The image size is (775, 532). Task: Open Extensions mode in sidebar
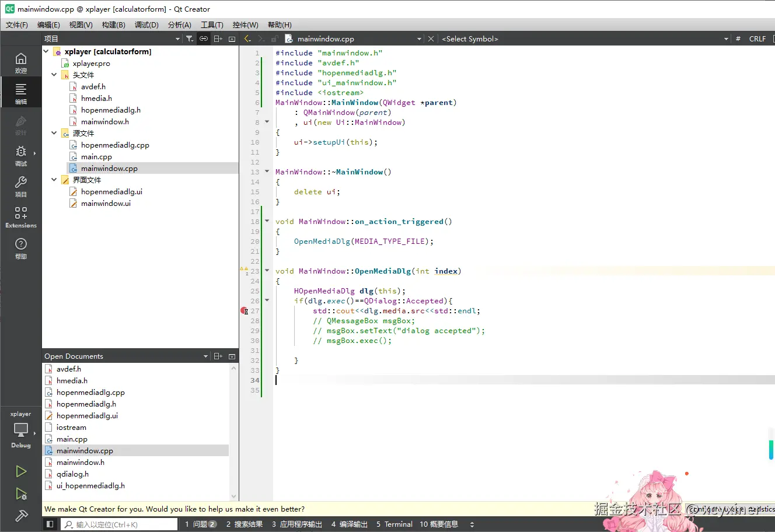click(x=21, y=217)
